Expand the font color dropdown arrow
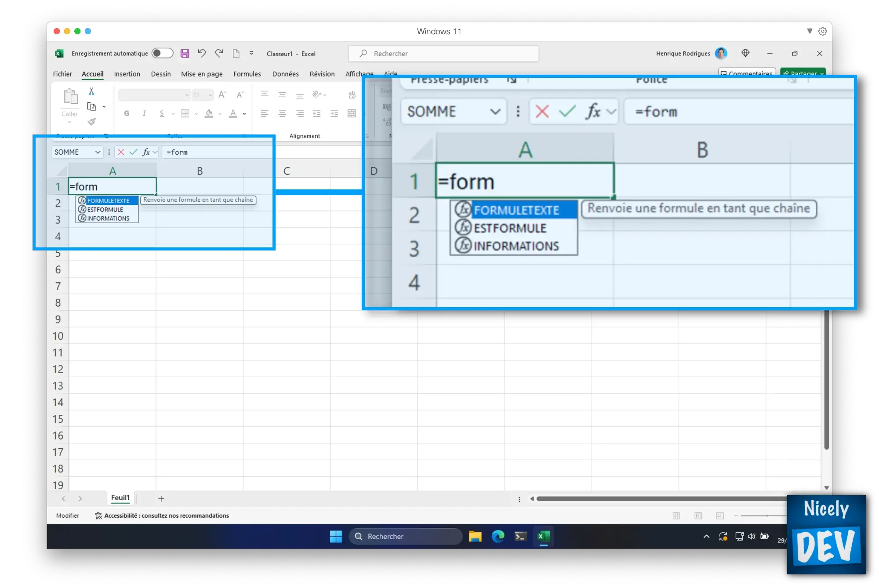This screenshot has height=588, width=879. (x=244, y=114)
